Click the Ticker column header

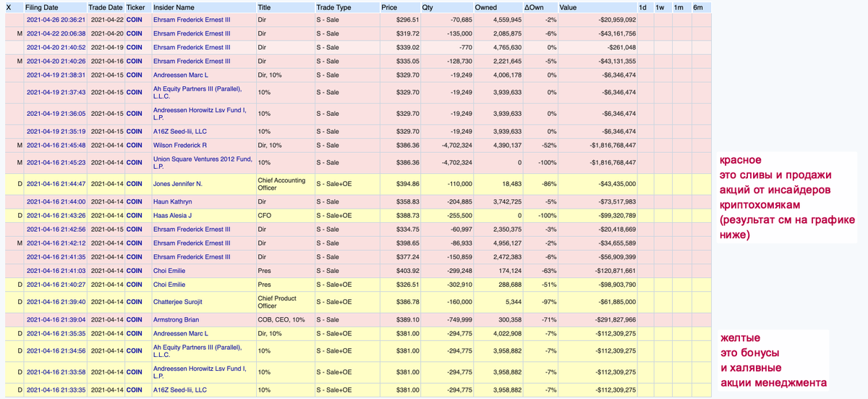(x=135, y=7)
